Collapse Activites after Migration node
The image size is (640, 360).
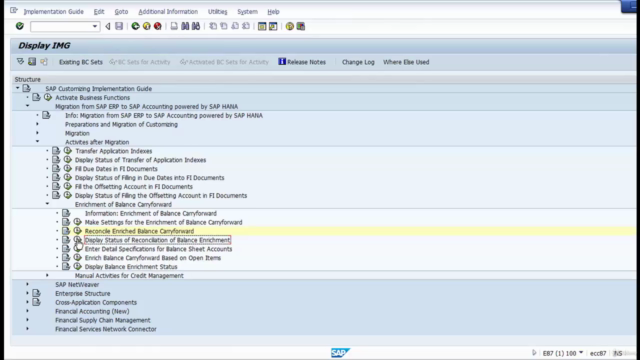(37, 141)
